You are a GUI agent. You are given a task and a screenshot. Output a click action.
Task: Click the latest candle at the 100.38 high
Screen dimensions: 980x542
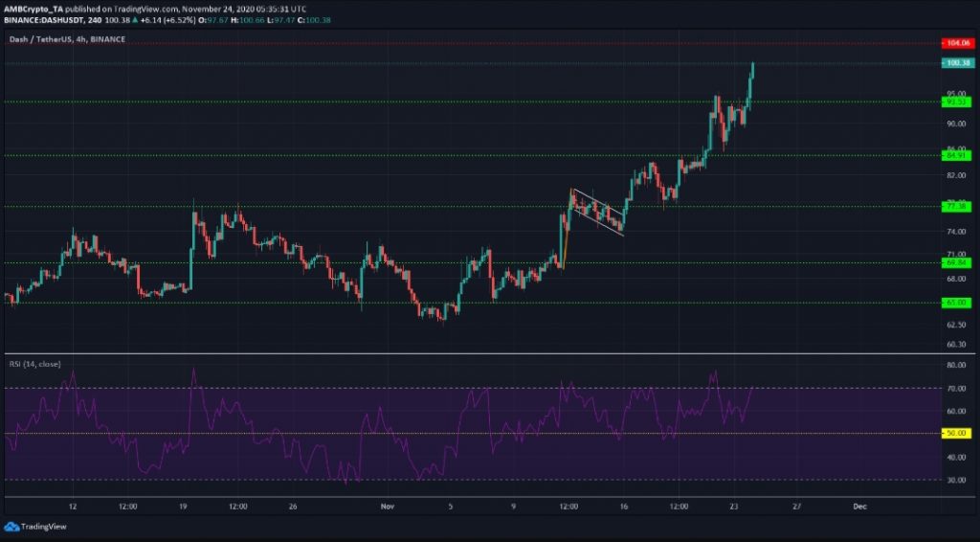(x=752, y=70)
